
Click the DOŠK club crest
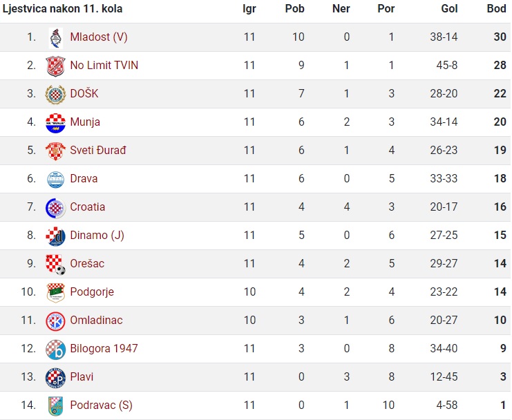tap(55, 94)
